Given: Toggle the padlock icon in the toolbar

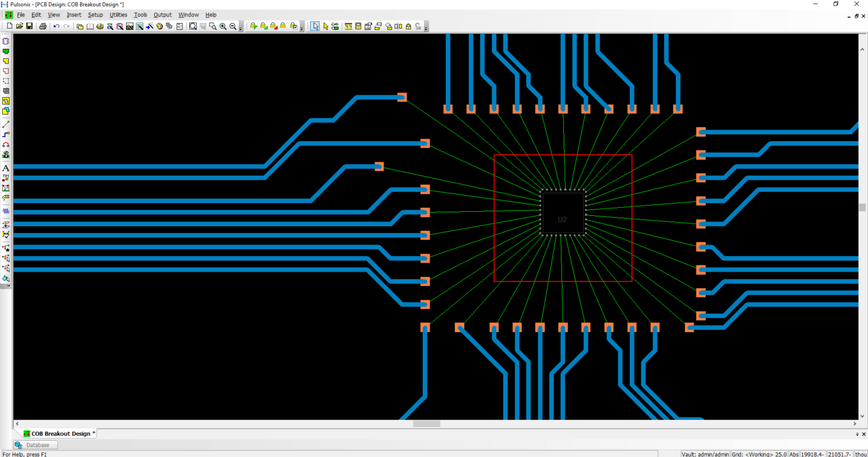Looking at the screenshot, I should point(409,26).
